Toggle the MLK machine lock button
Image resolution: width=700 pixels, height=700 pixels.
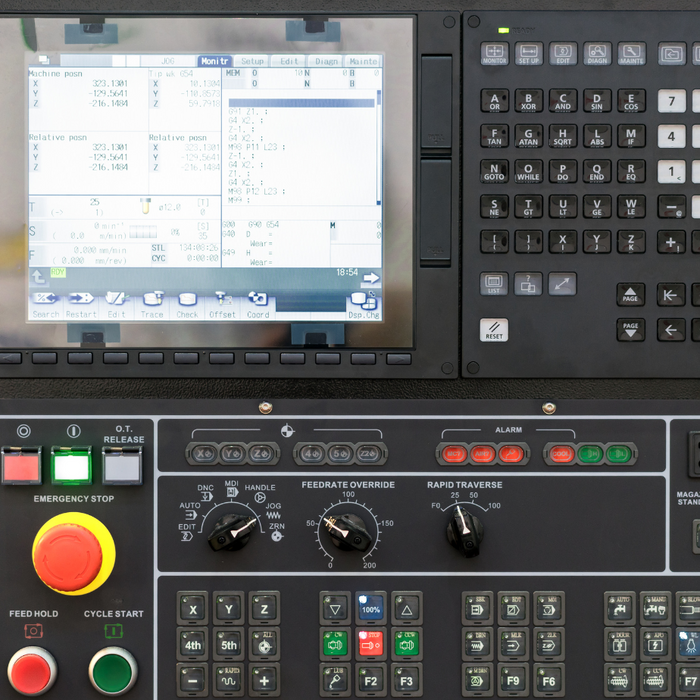pos(513,643)
